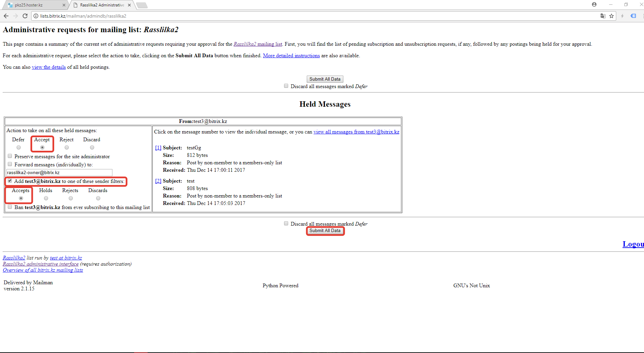
Task: Switch to the Rasslilka2 Administrative tab
Action: (102, 5)
